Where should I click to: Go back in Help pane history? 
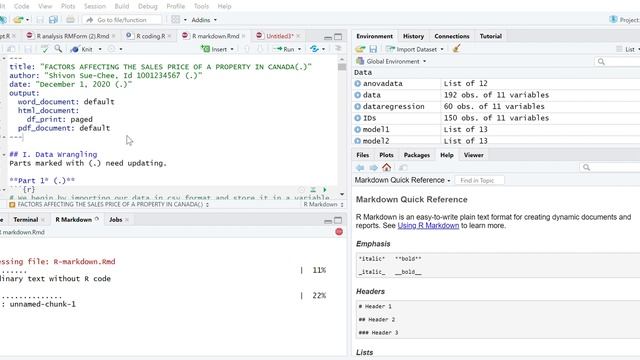pos(360,167)
